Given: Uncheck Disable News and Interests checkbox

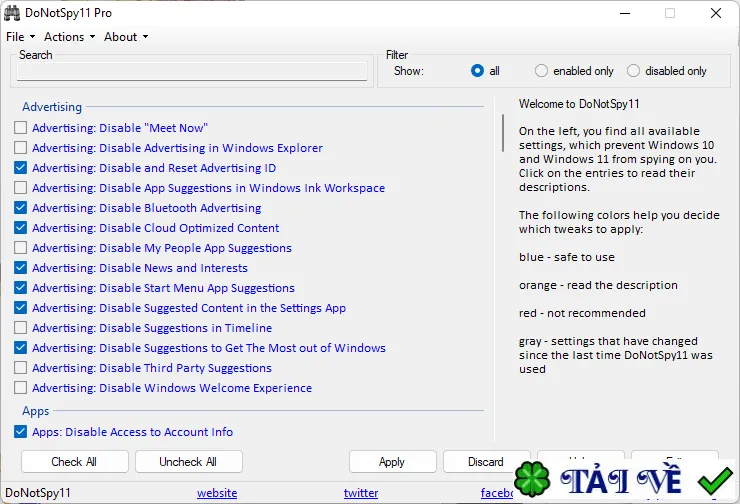Looking at the screenshot, I should (20, 268).
